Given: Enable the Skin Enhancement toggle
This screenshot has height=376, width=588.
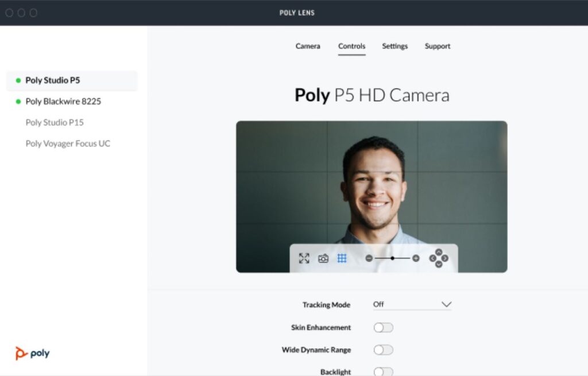Looking at the screenshot, I should [x=383, y=327].
